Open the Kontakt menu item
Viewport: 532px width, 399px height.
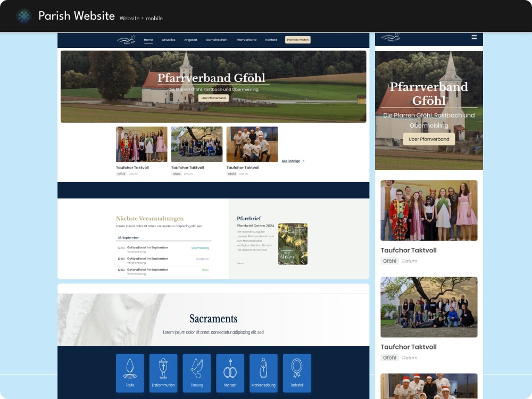pos(271,40)
